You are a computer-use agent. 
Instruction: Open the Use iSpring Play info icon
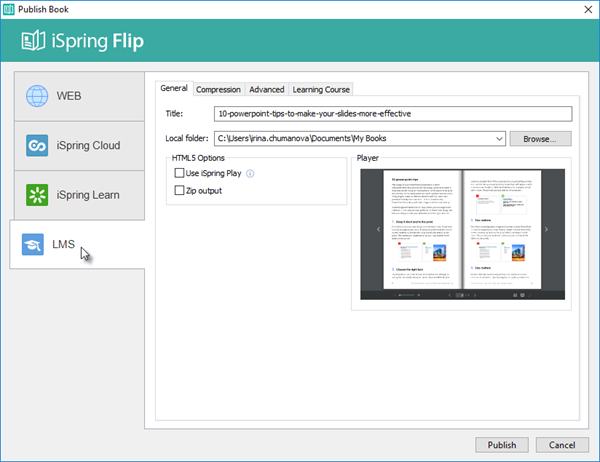pos(250,174)
